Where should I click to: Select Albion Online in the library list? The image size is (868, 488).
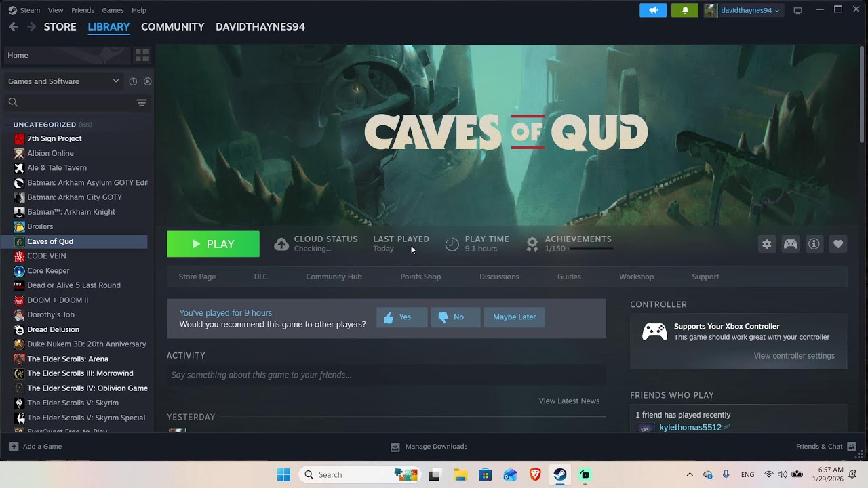click(75, 153)
